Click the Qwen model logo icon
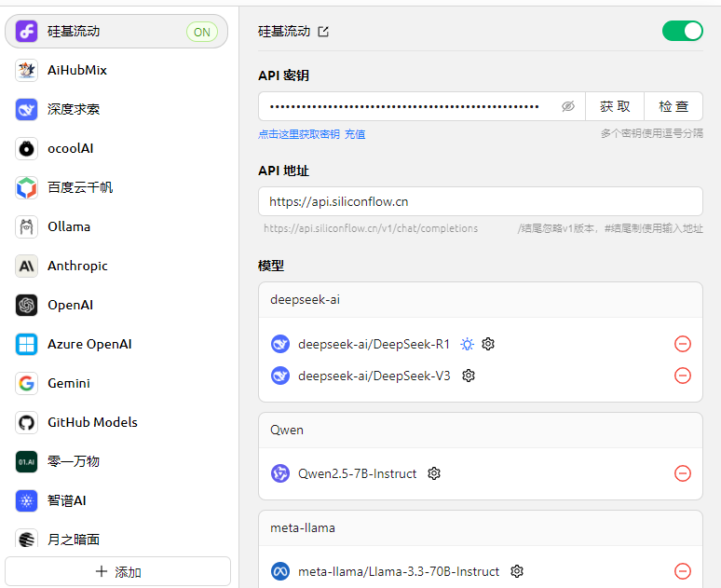The image size is (721, 588). click(280, 473)
